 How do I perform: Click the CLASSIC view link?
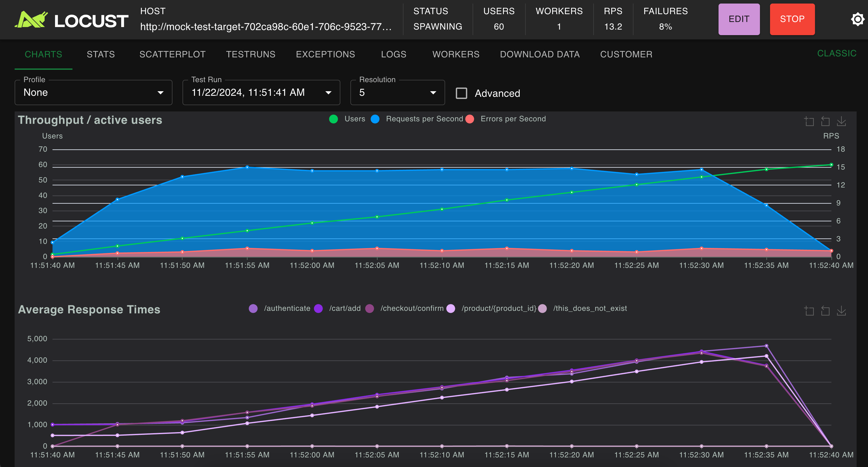point(836,53)
